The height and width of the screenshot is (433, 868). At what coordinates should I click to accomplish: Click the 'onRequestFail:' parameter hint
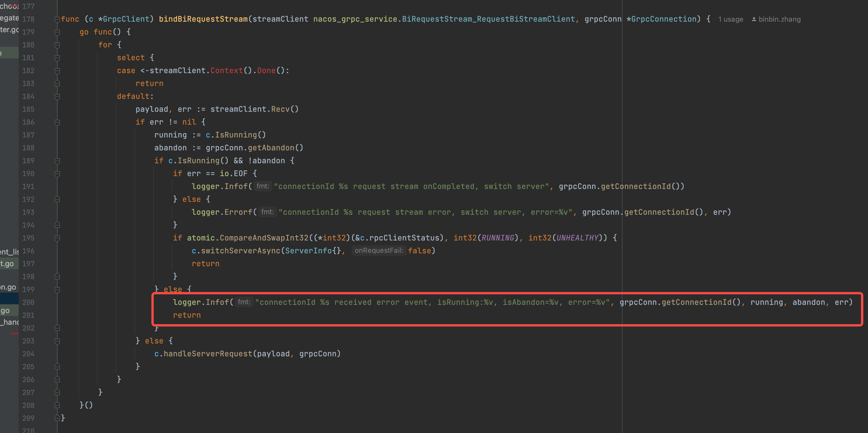point(379,250)
